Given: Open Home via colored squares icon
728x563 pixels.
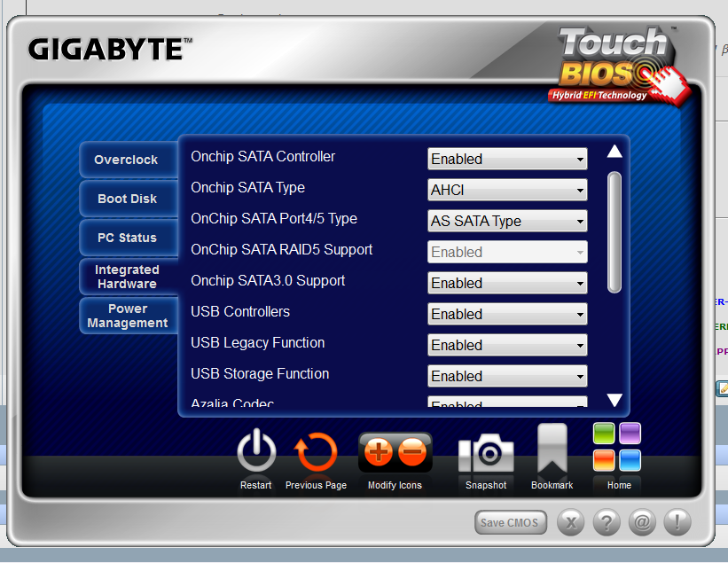Looking at the screenshot, I should point(617,447).
